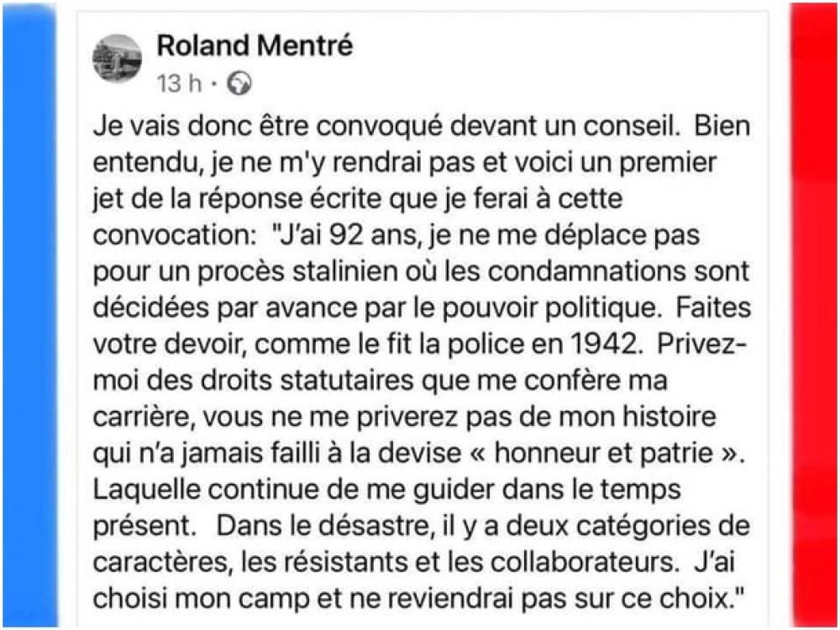
Task: Click the word 'convocation:' in the post
Action: coord(176,236)
